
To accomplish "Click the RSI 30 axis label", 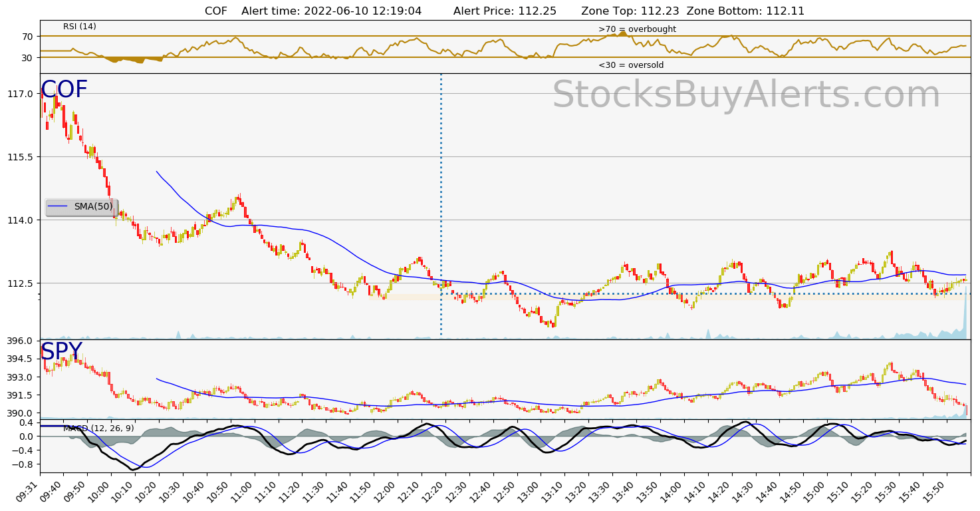I will click(27, 58).
